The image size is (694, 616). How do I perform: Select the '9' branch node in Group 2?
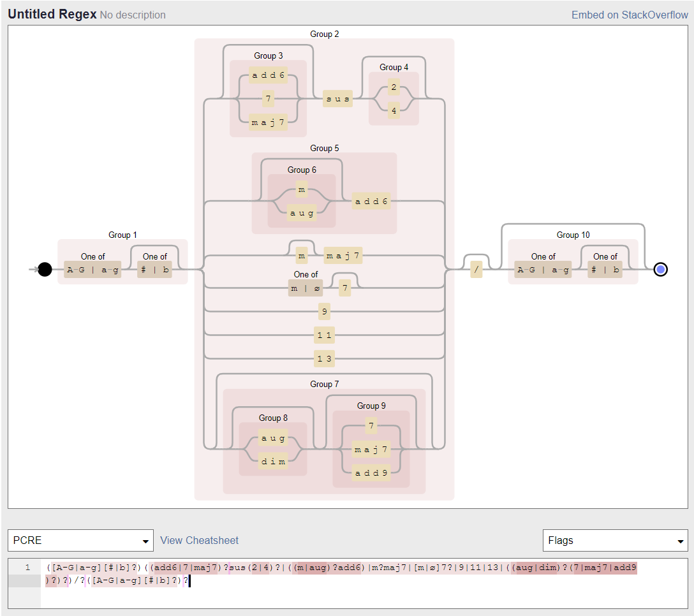point(324,311)
